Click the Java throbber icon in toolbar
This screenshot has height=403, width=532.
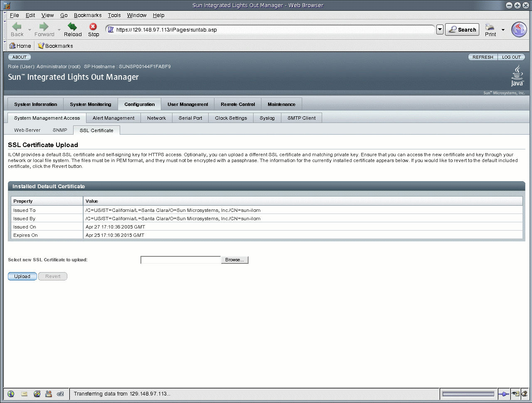tap(519, 29)
